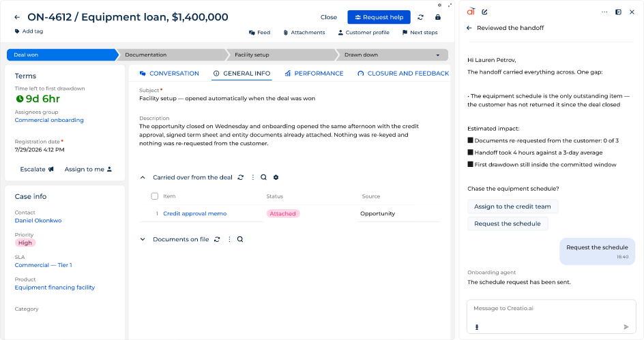This screenshot has width=644, height=340.
Task: Select the Documentation stage in progress bar
Action: click(x=172, y=55)
